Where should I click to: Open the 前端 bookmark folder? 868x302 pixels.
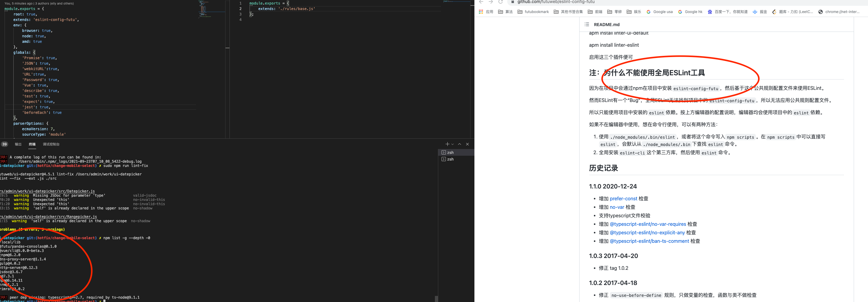pos(595,12)
